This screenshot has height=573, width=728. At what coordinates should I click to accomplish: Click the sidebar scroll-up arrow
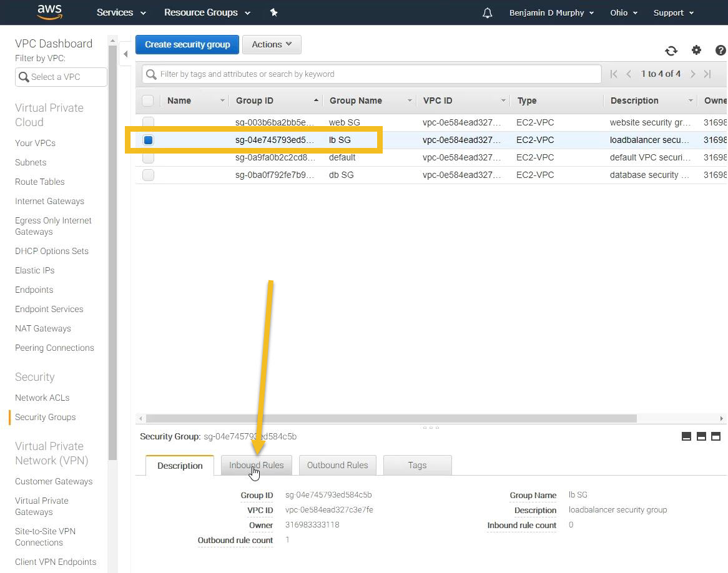tap(112, 41)
